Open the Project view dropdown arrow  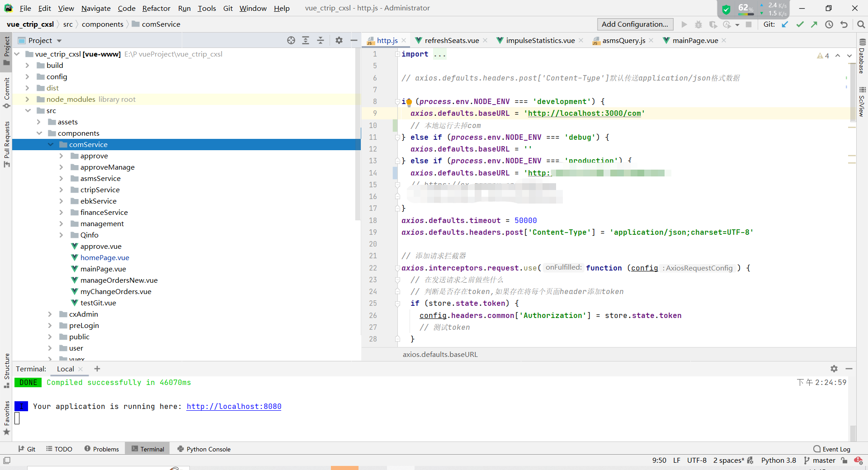click(59, 41)
